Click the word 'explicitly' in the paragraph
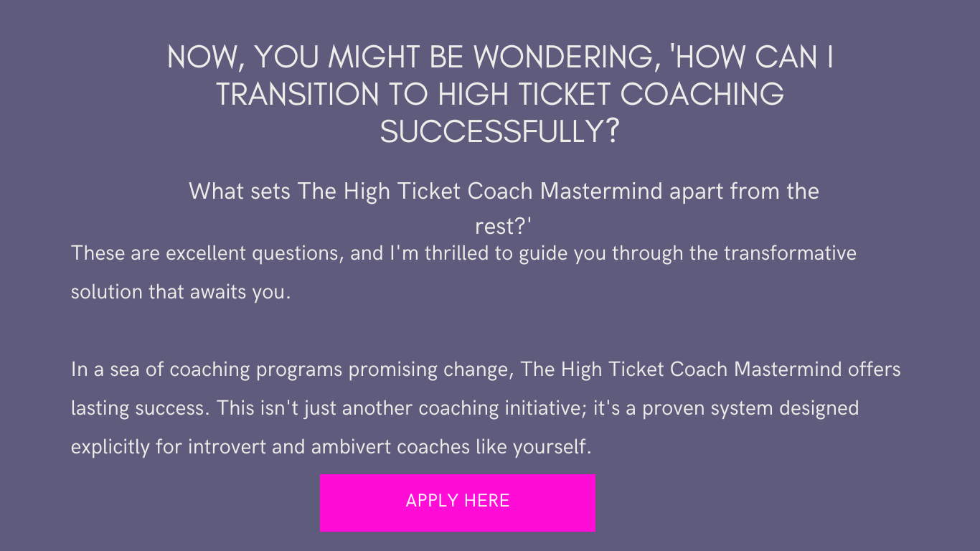This screenshot has width=980, height=551. (x=110, y=447)
